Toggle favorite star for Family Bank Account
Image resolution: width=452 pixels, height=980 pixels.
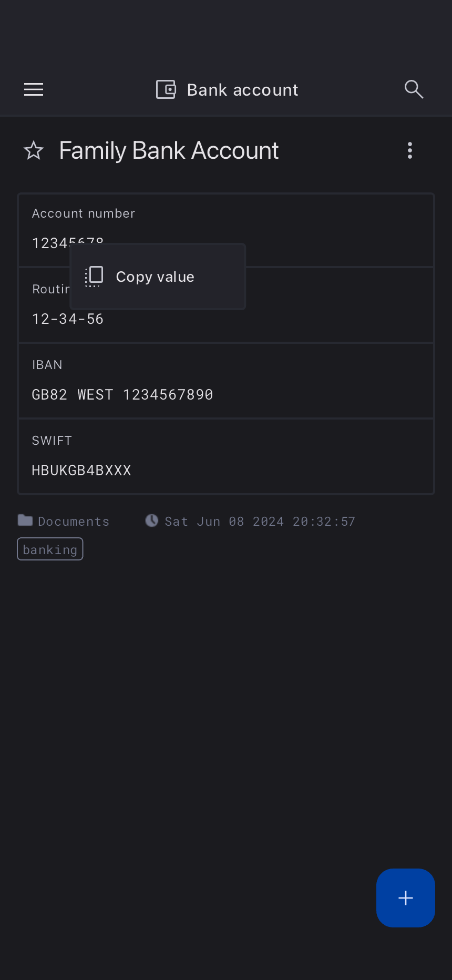(x=34, y=151)
